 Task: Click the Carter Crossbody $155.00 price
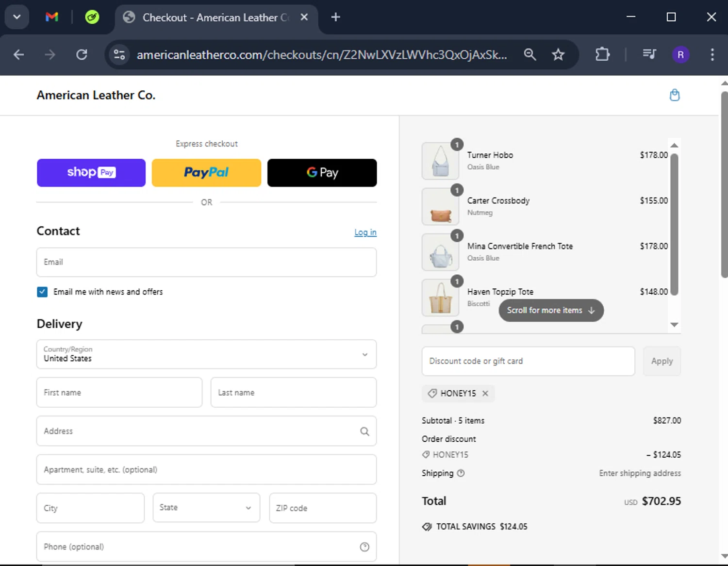654,200
